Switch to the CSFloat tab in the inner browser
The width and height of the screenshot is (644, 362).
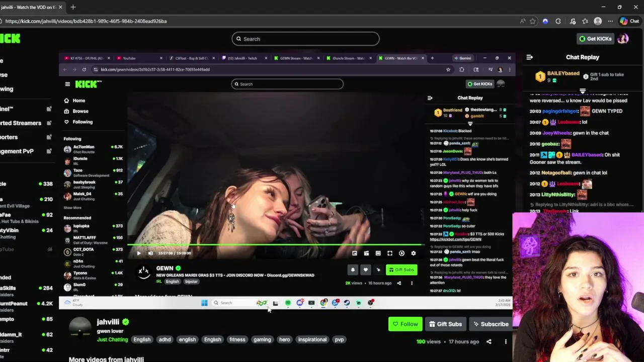[x=191, y=58]
